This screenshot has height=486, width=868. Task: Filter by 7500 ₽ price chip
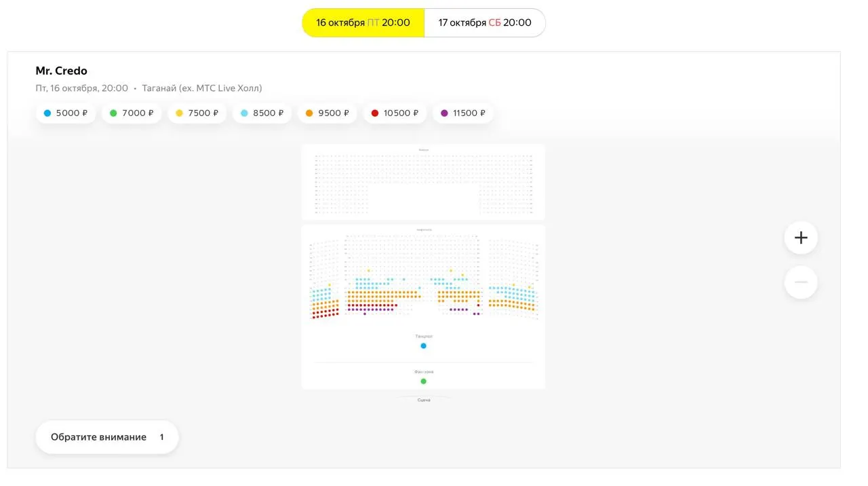(197, 113)
